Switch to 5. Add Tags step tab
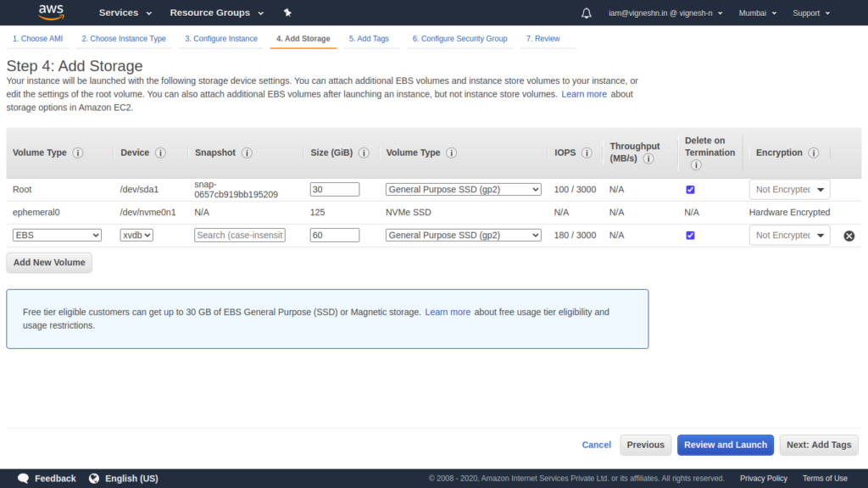Viewport: 868px width, 488px height. click(369, 39)
